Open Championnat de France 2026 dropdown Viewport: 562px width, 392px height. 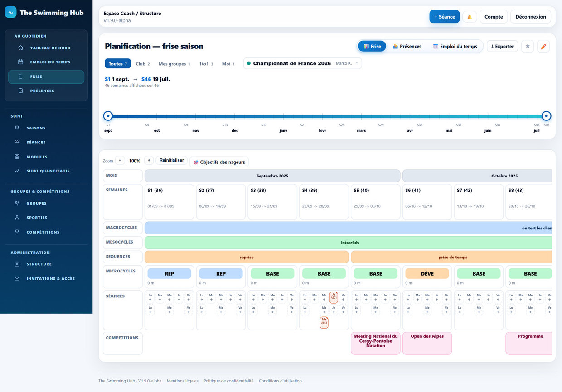(303, 63)
